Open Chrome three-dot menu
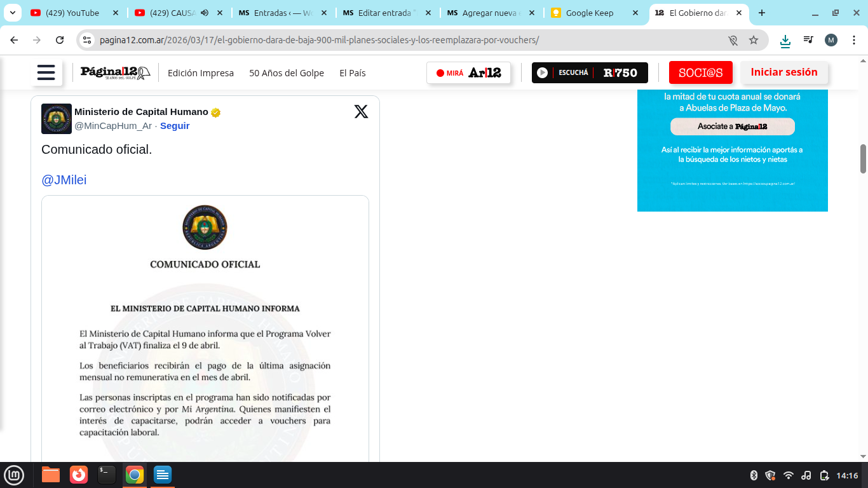 point(853,40)
